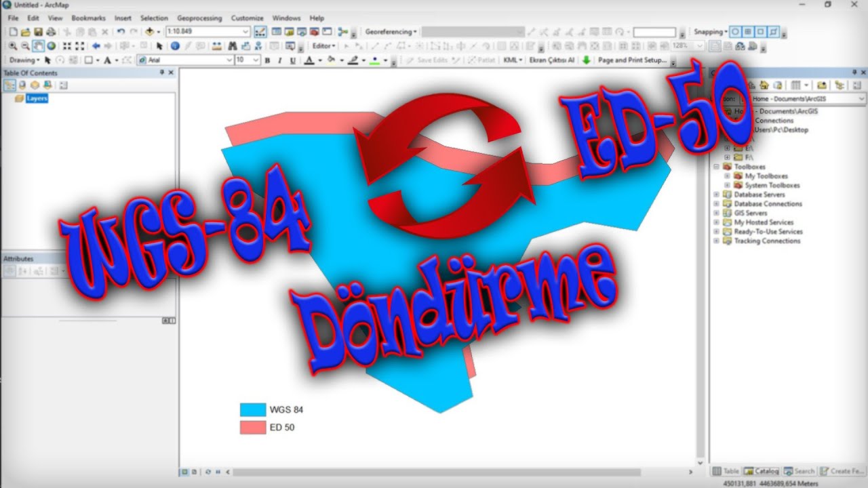Open the Catalog location dropdown
The width and height of the screenshot is (868, 488).
point(861,99)
